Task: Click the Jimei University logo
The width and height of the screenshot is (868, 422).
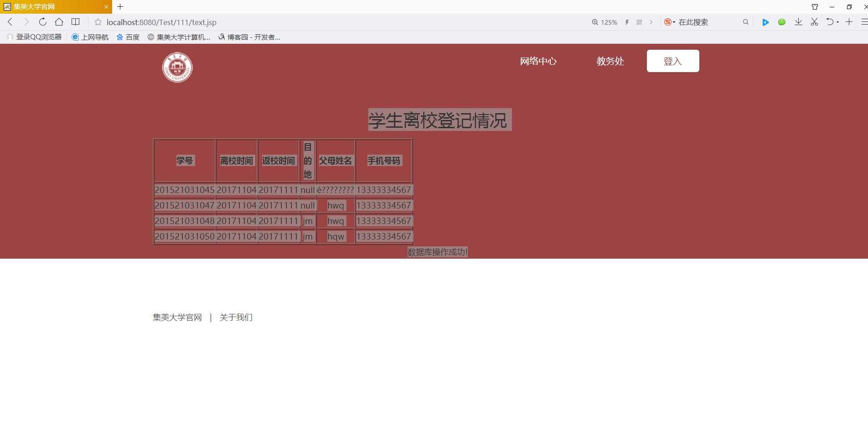Action: click(177, 67)
